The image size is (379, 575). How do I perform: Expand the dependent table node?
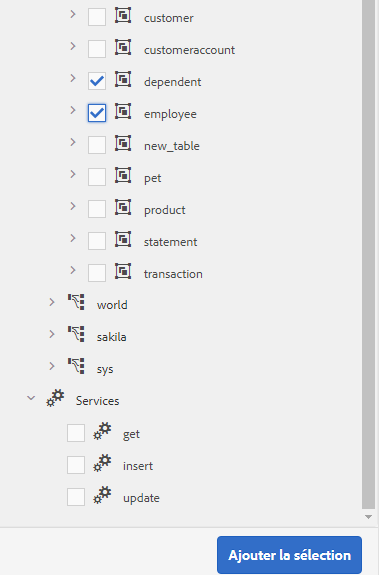tap(73, 78)
